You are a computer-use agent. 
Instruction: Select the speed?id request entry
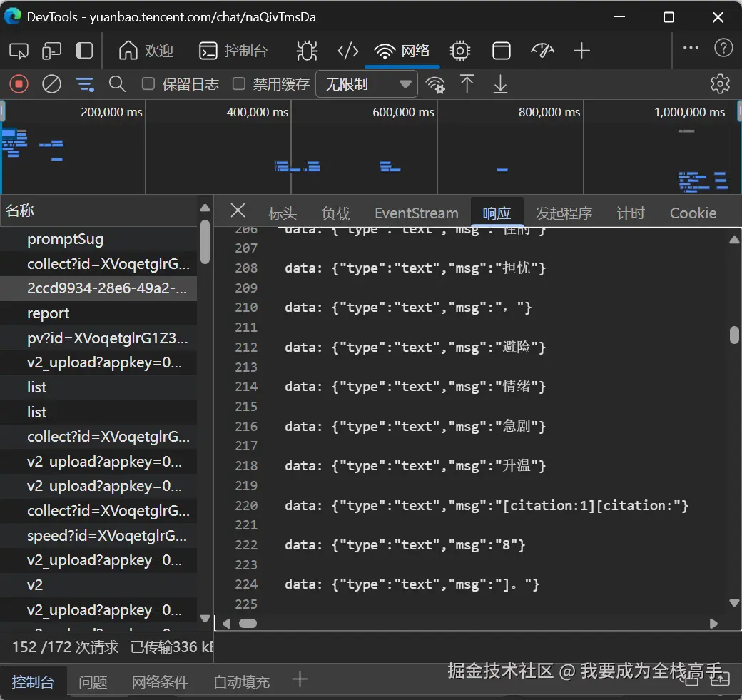(x=107, y=536)
